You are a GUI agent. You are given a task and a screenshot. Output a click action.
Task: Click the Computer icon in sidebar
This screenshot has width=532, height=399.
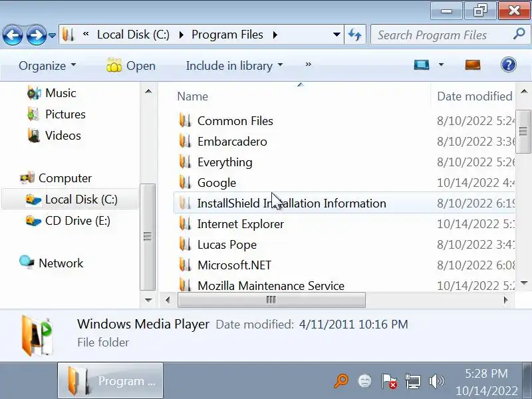coord(27,178)
